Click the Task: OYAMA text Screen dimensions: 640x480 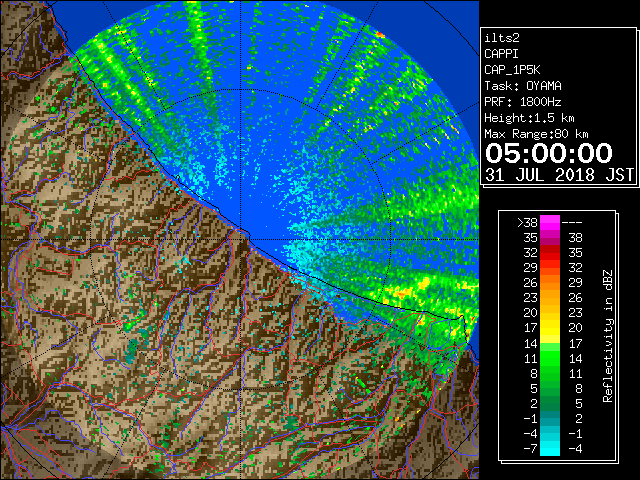(523, 86)
